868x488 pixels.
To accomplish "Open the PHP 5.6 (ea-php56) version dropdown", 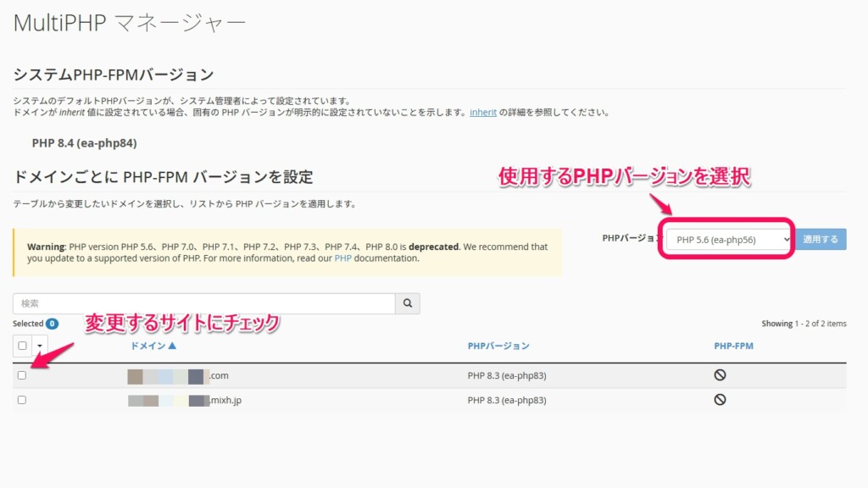I will pos(727,239).
